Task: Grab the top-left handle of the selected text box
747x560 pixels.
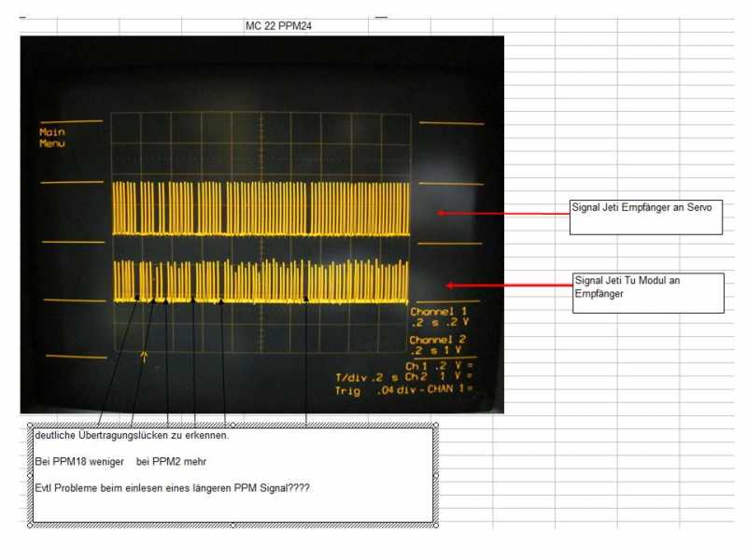Action: [x=30, y=425]
